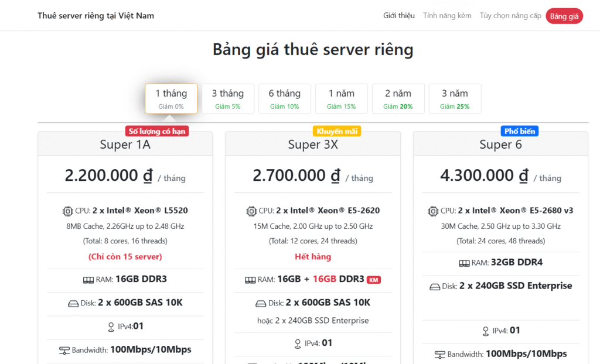Image resolution: width=600 pixels, height=364 pixels.
Task: Select the 1 tháng billing period
Action: pyautogui.click(x=171, y=98)
